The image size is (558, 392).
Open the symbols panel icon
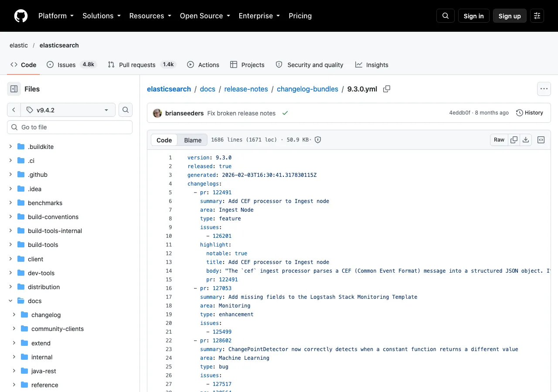pos(541,140)
